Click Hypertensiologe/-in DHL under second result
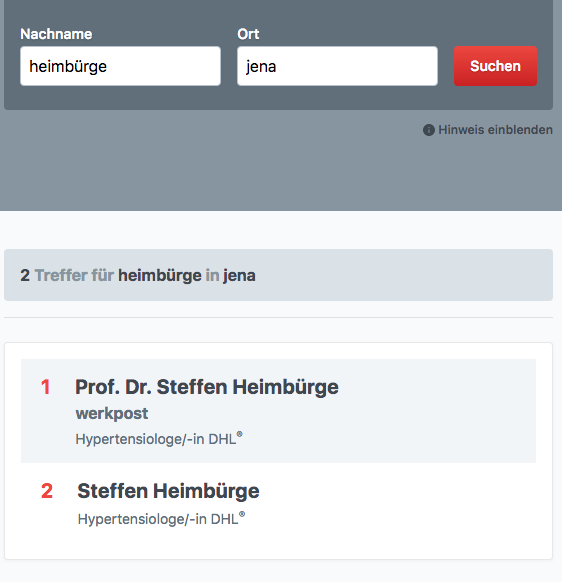562x582 pixels. click(158, 519)
